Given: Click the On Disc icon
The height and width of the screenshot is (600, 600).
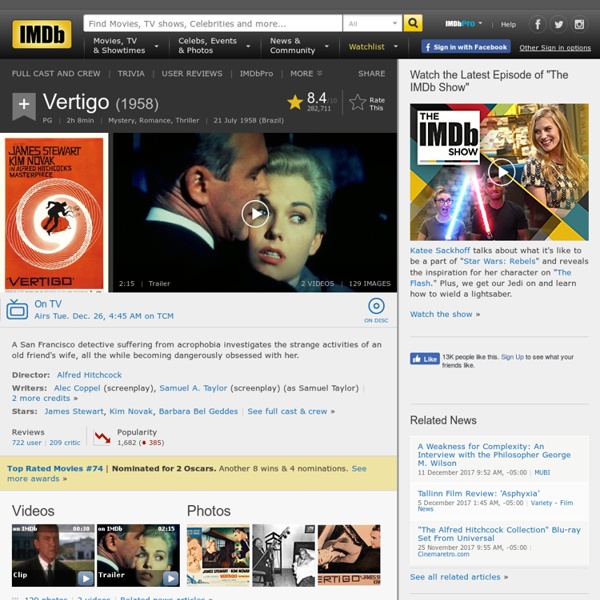Looking at the screenshot, I should pos(376,306).
